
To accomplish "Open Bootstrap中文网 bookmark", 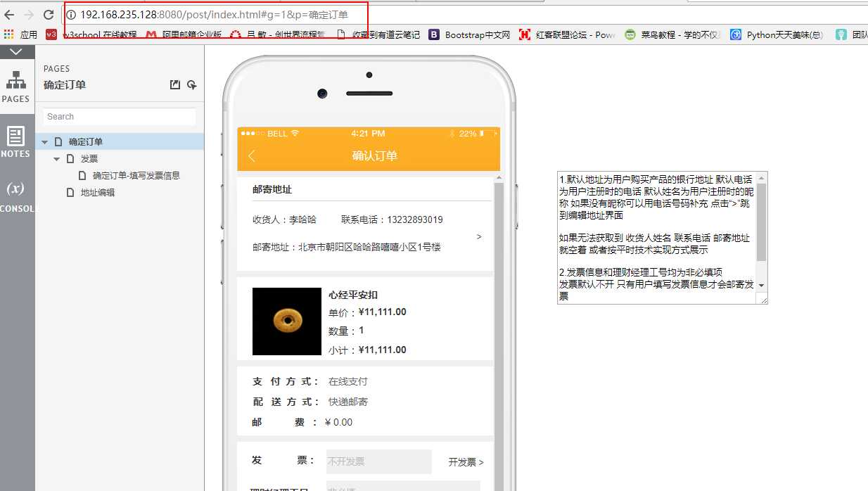I will [470, 34].
